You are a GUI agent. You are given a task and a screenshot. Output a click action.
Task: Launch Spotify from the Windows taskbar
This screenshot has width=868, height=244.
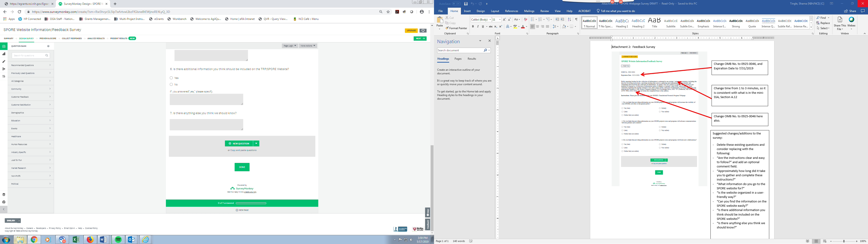coord(118,240)
